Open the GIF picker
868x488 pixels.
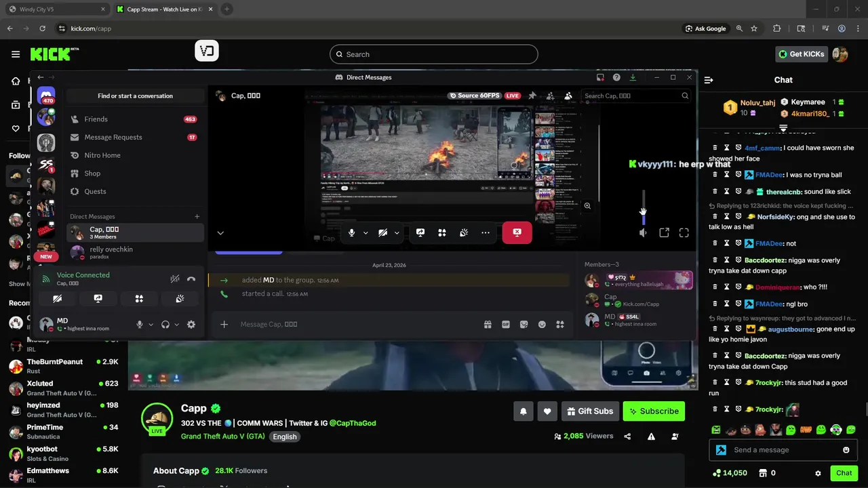click(x=506, y=325)
